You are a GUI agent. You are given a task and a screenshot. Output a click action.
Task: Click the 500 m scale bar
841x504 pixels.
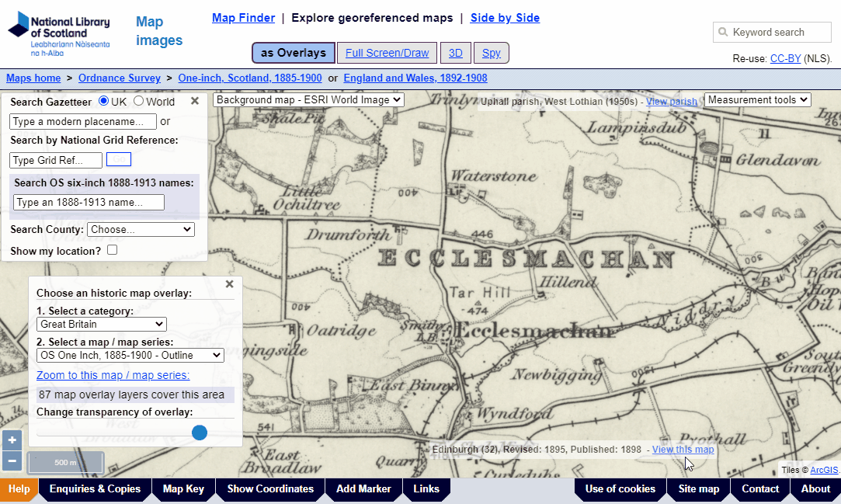65,462
